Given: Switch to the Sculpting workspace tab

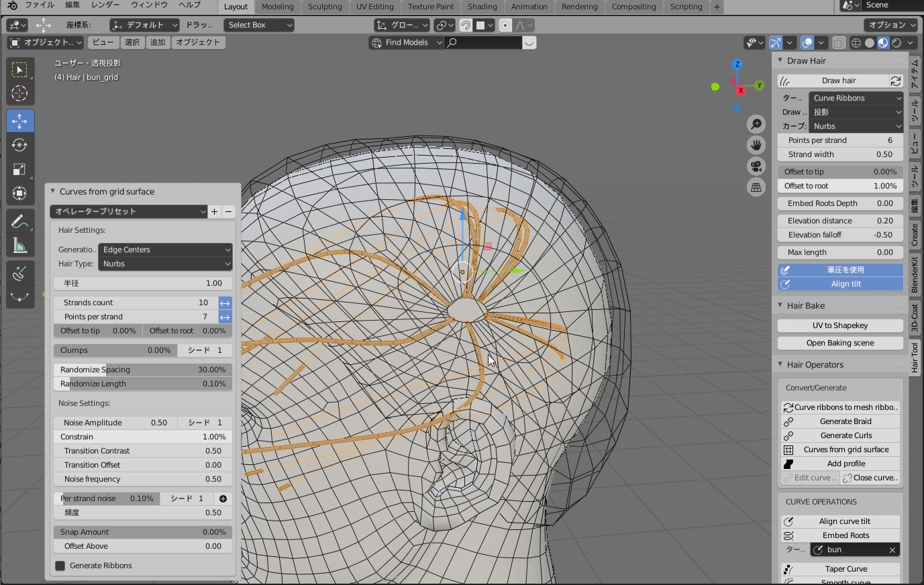Looking at the screenshot, I should coord(325,7).
